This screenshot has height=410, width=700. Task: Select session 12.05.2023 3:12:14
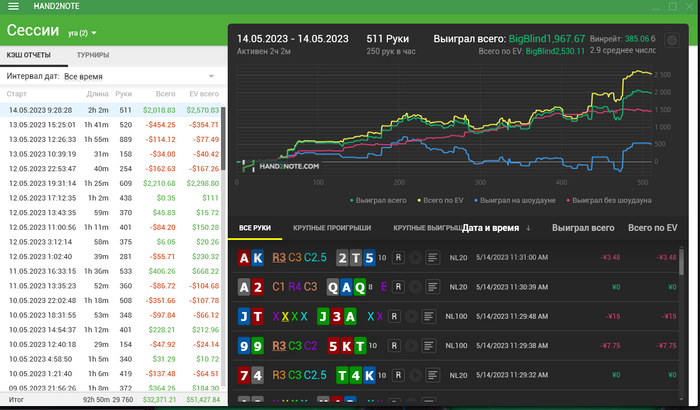tap(111, 242)
